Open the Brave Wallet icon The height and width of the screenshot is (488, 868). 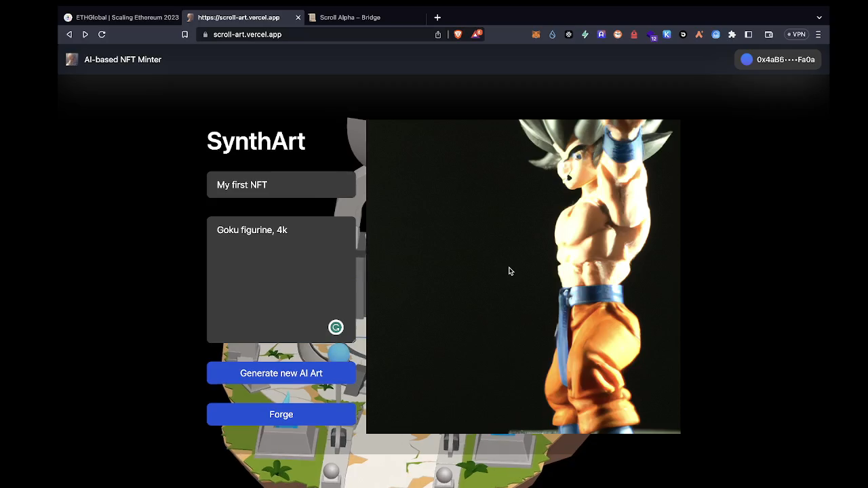pyautogui.click(x=769, y=35)
